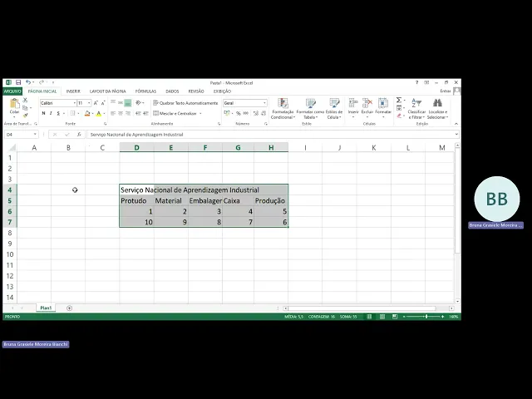Apply the percent style format
This screenshot has height=399, width=532.
[x=239, y=113]
